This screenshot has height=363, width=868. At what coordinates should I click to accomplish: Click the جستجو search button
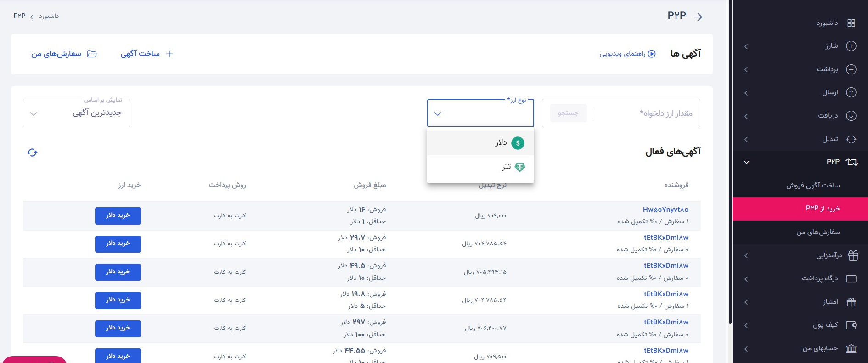coord(568,113)
